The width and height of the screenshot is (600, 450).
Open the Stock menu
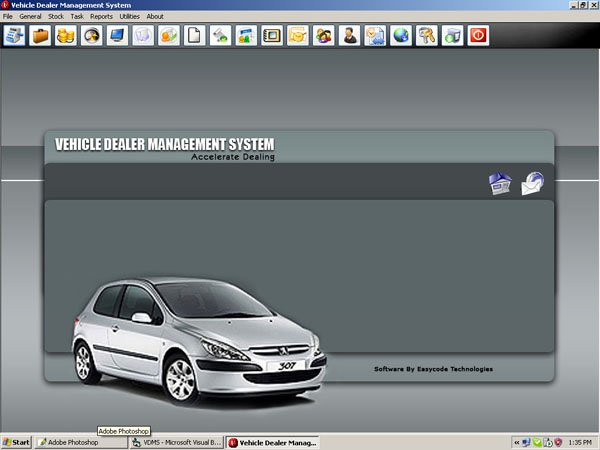56,17
